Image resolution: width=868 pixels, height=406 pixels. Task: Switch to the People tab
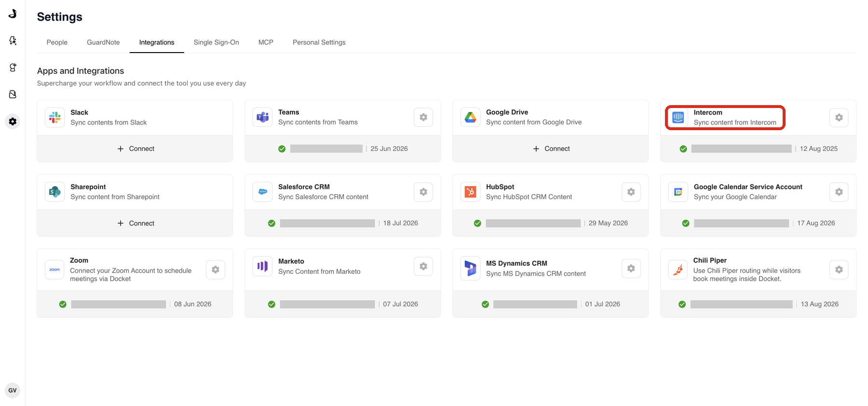(57, 42)
